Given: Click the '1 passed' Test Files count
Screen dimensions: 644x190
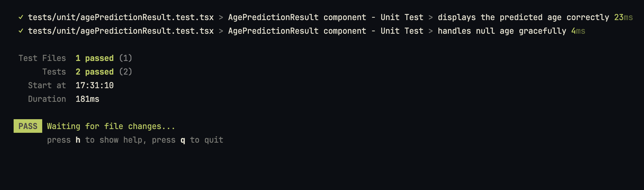Looking at the screenshot, I should click(95, 58).
